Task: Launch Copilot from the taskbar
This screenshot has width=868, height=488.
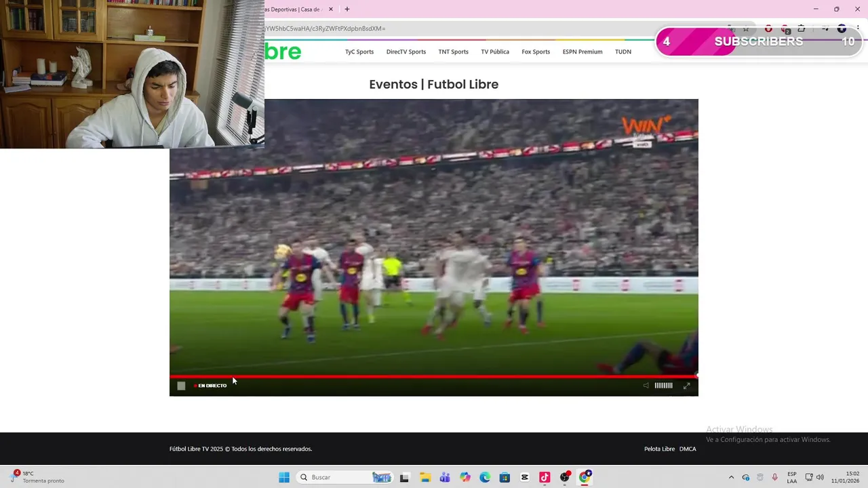Action: coord(465,477)
